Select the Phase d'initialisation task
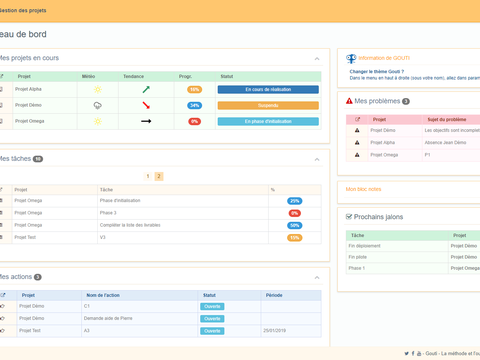This screenshot has width=480, height=360. [x=120, y=200]
